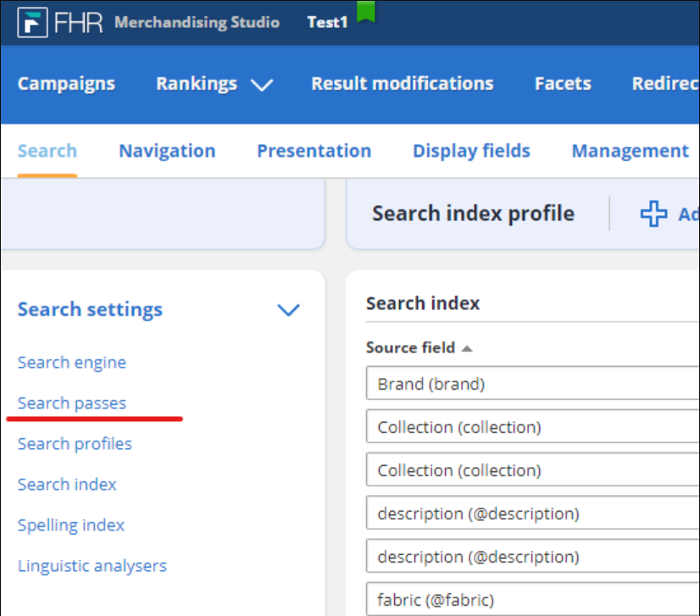Go to the Facets menu item
This screenshot has height=616, width=700.
[x=563, y=84]
